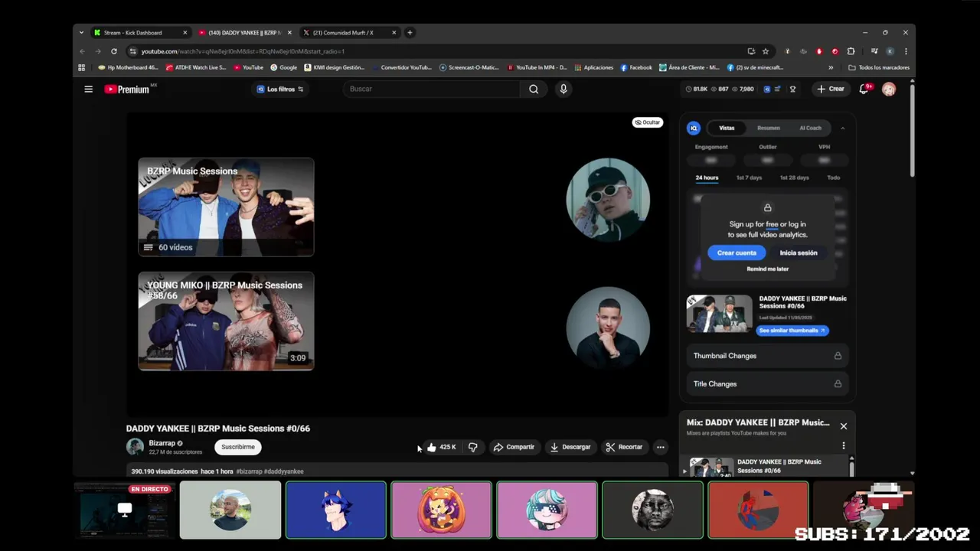
Task: Select the 1st 28 days range
Action: coord(794,178)
